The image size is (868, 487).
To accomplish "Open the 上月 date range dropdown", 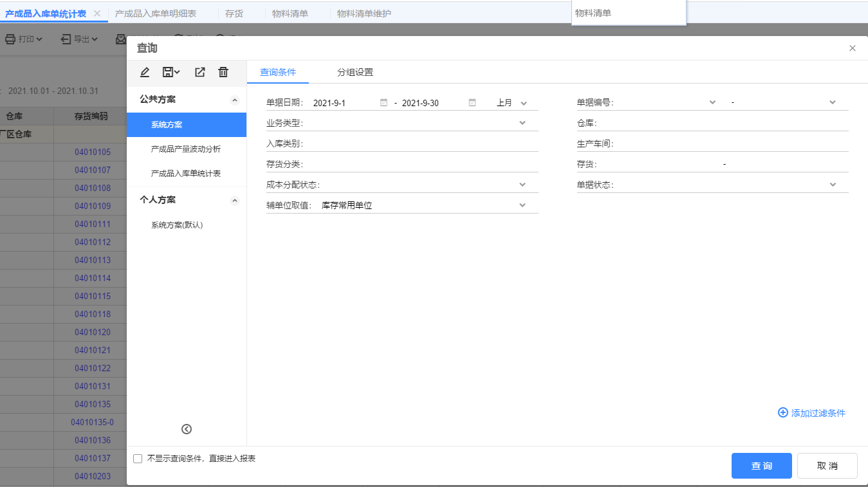I will coord(523,103).
